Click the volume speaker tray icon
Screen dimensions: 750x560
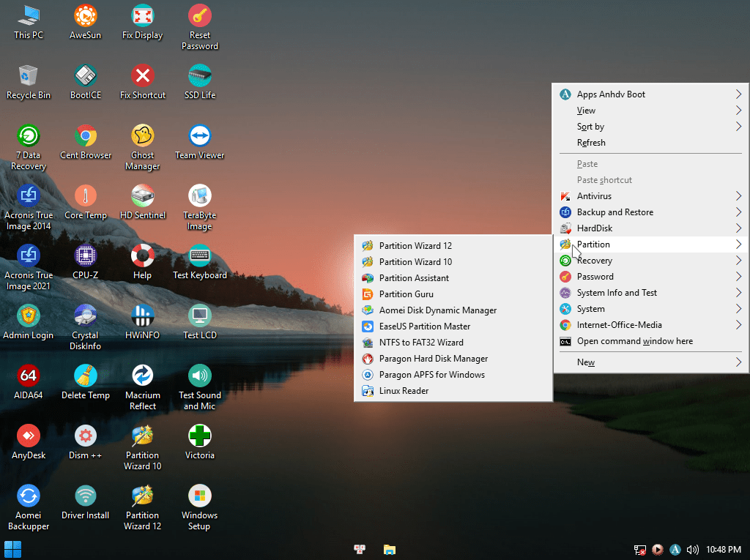tap(692, 550)
